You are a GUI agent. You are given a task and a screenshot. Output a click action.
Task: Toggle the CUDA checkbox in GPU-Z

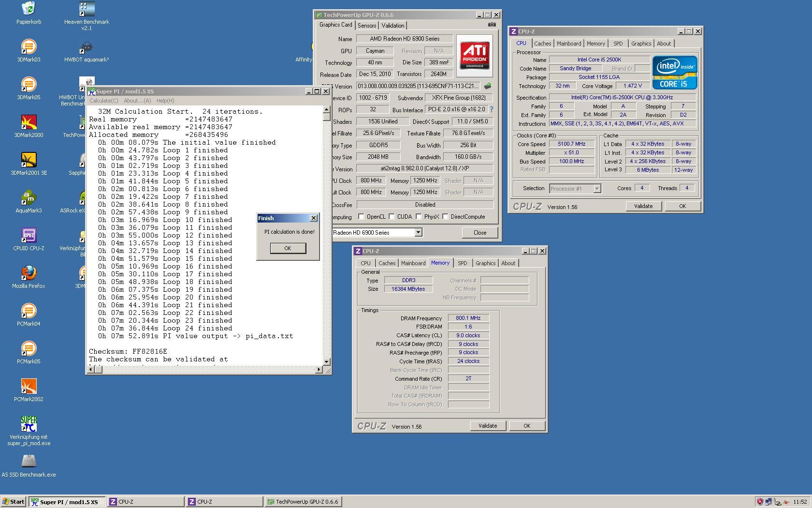coord(391,217)
